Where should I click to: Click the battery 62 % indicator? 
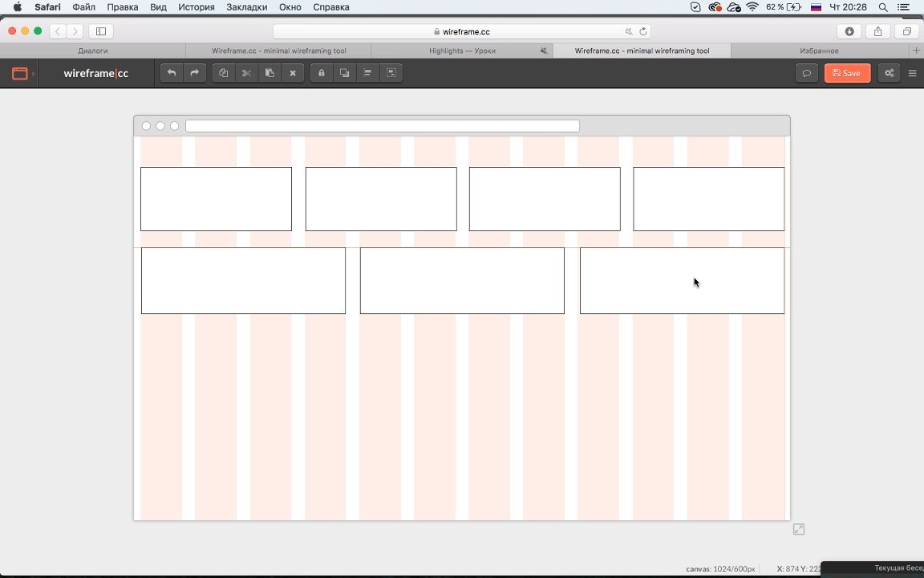pyautogui.click(x=784, y=7)
